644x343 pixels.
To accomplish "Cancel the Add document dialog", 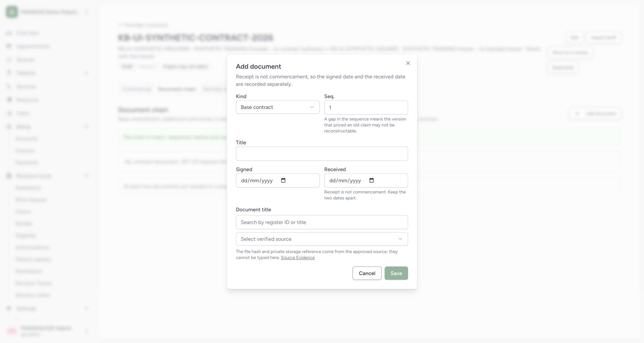I will pos(367,273).
